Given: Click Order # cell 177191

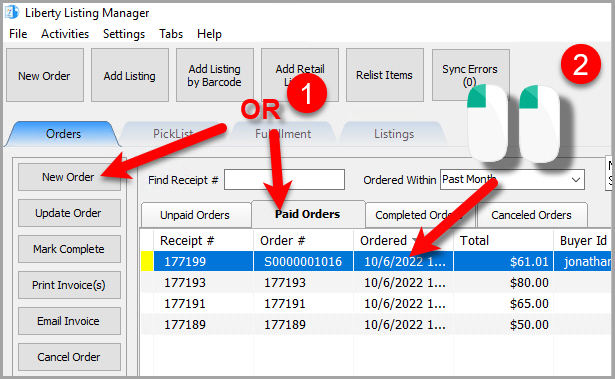Looking at the screenshot, I should [x=303, y=304].
